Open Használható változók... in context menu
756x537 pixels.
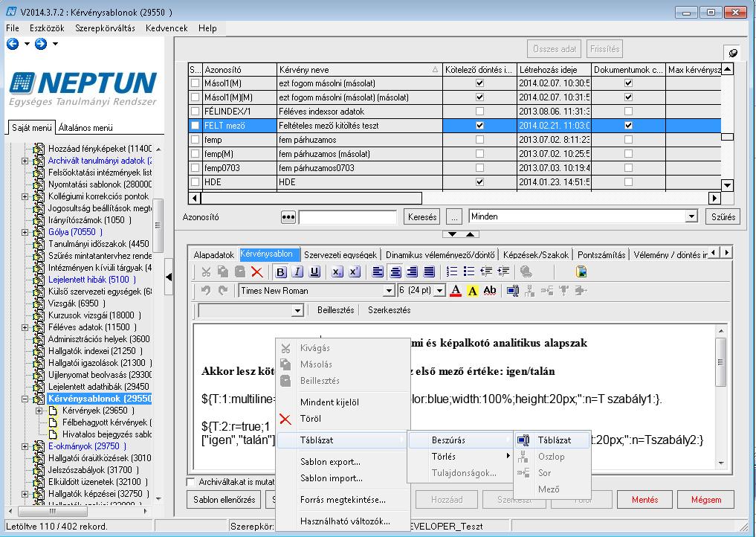click(x=345, y=521)
